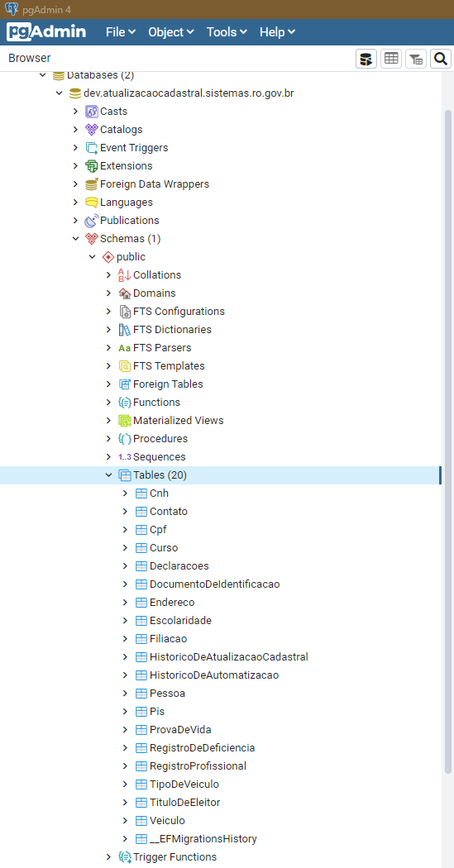
Task: Select the HistoricoDeAtualizacaoCadastral table
Action: click(229, 657)
